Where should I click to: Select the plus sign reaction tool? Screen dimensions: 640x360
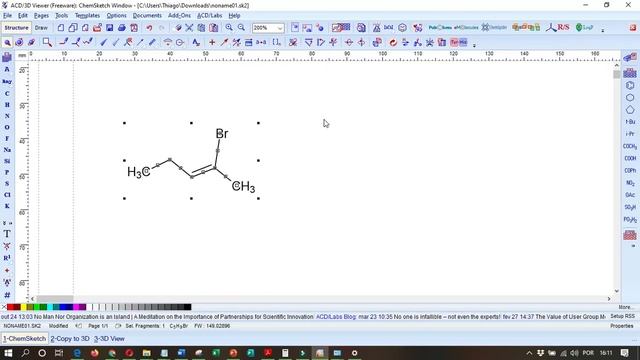coord(212,42)
